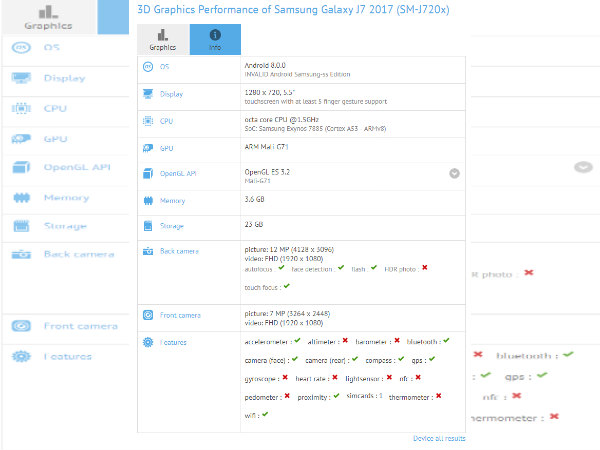
Task: Switch to the Info tab
Action: [x=215, y=39]
